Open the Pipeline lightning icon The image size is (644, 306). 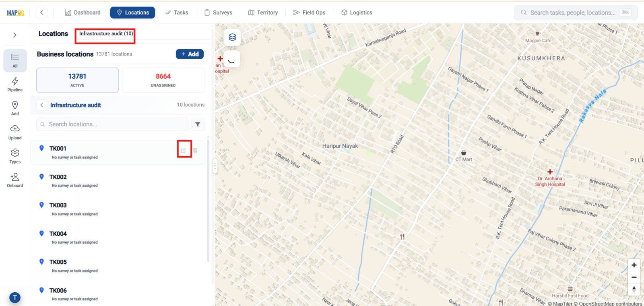point(15,84)
